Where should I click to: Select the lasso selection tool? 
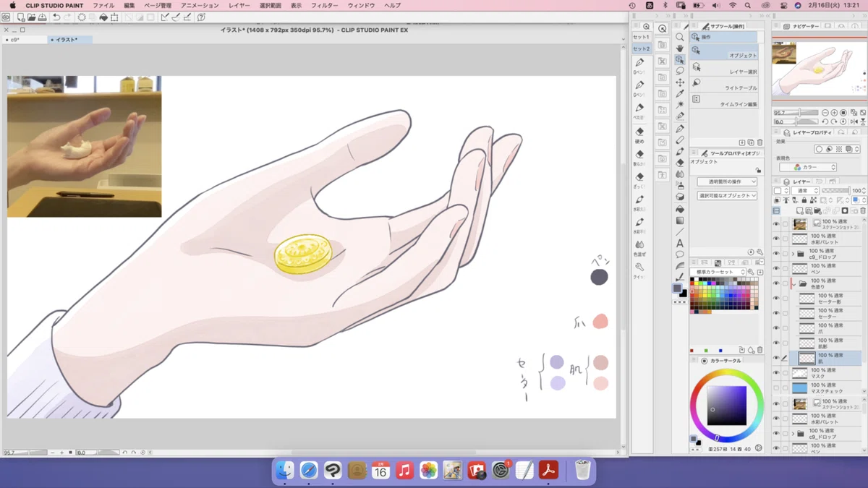(680, 71)
